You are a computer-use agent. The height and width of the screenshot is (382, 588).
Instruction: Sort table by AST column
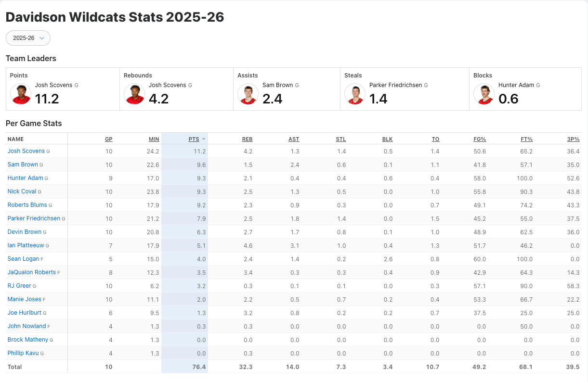pyautogui.click(x=294, y=139)
